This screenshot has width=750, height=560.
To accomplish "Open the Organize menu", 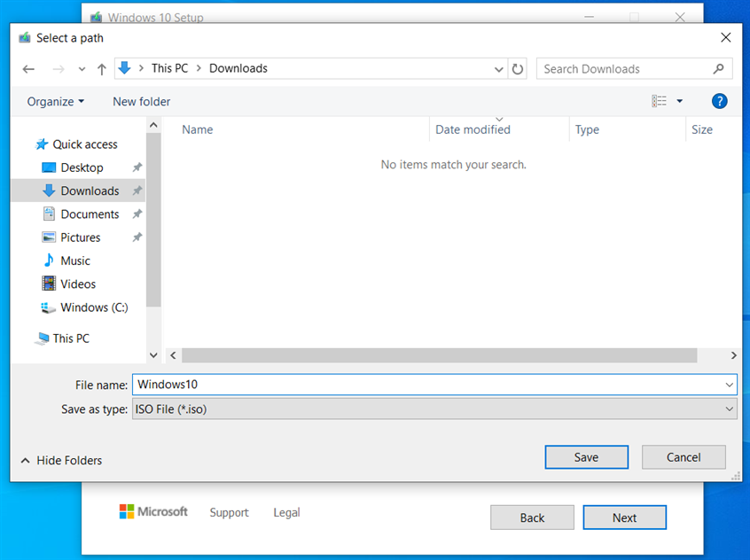I will tap(56, 101).
